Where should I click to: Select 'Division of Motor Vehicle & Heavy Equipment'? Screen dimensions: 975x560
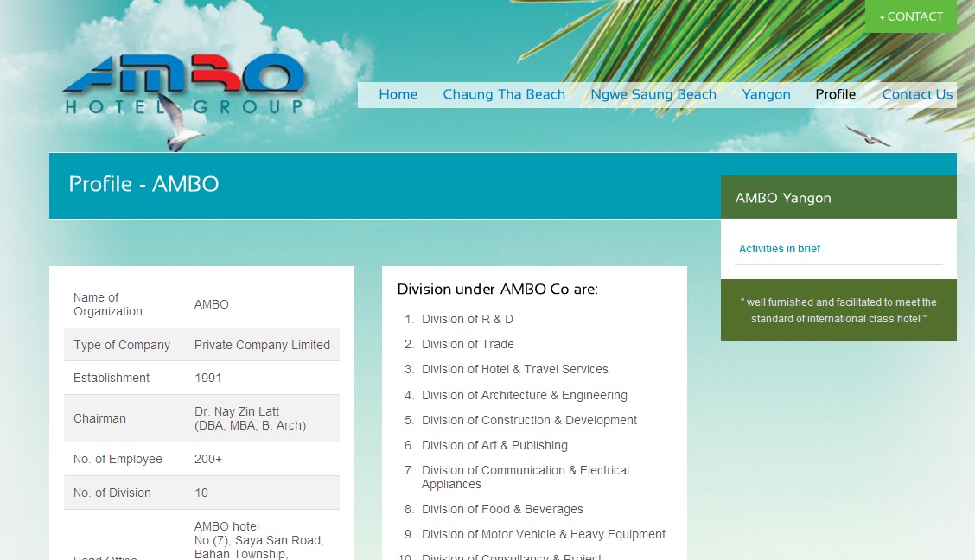[x=544, y=535]
